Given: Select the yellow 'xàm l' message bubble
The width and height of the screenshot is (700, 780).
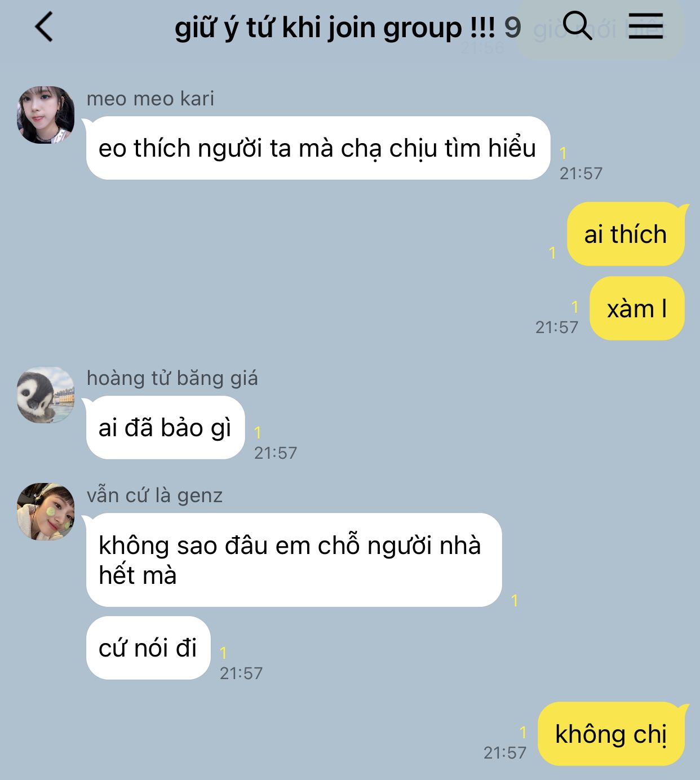Looking at the screenshot, I should 637,308.
